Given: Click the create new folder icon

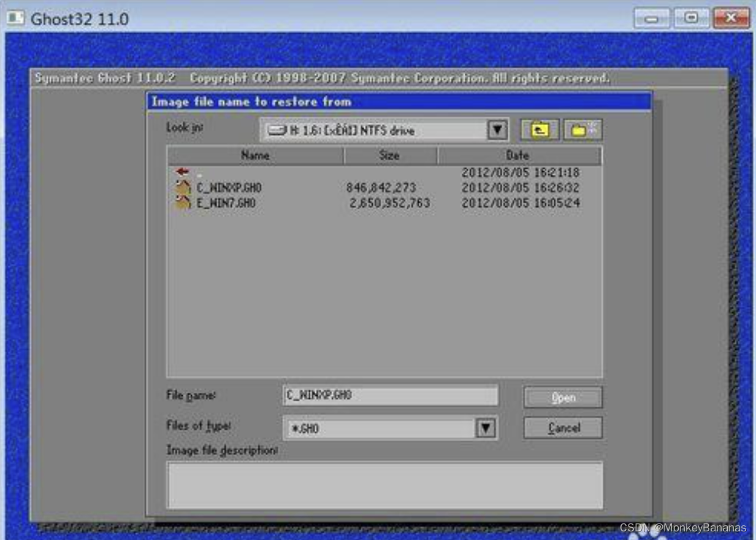Looking at the screenshot, I should (583, 129).
